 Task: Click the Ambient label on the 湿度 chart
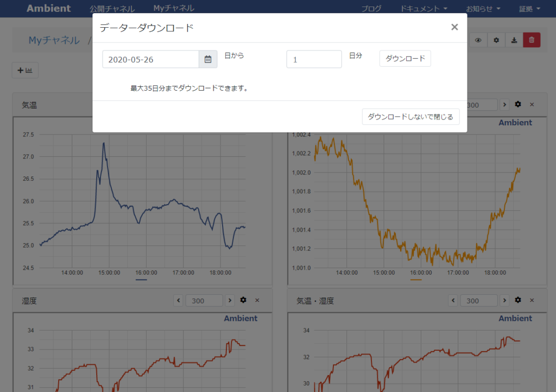pyautogui.click(x=241, y=318)
